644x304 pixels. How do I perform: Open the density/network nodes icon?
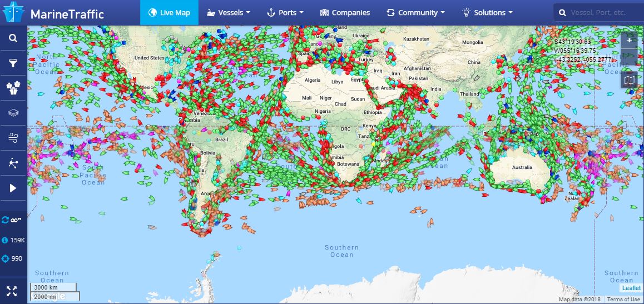click(13, 163)
